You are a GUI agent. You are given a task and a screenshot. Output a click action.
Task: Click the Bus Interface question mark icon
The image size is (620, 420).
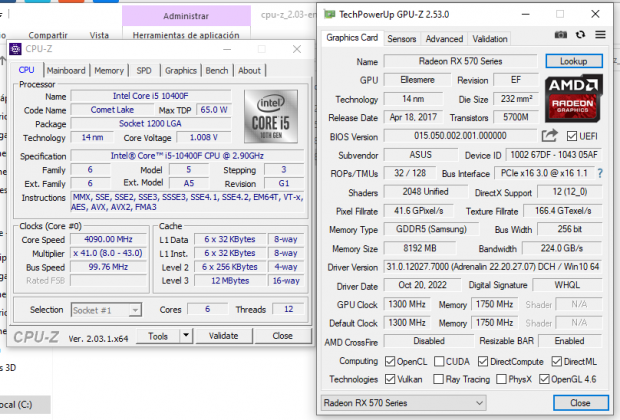[600, 173]
